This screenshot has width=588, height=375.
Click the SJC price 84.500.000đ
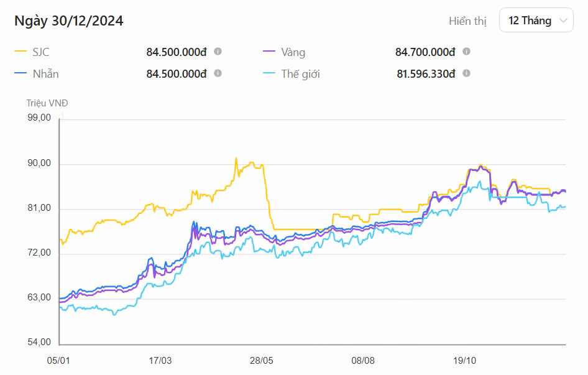[177, 52]
